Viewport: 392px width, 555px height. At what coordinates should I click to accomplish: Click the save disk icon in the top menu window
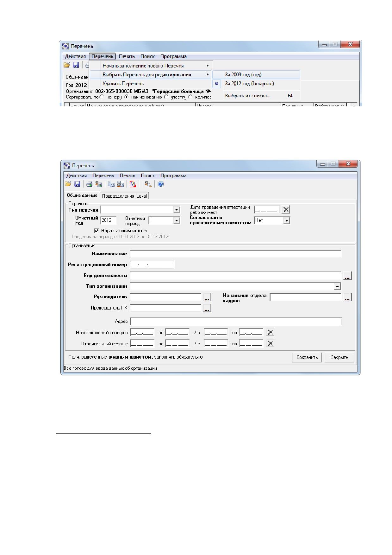pos(76,65)
